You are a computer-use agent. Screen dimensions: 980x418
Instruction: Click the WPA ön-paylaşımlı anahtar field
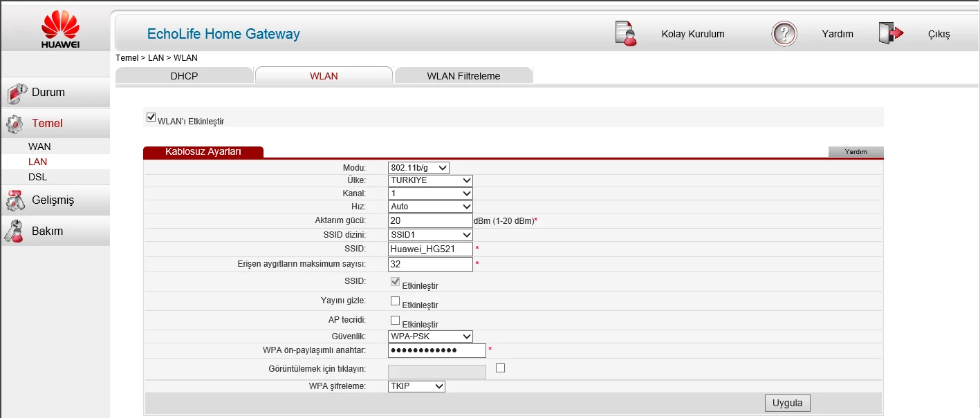[x=437, y=351]
